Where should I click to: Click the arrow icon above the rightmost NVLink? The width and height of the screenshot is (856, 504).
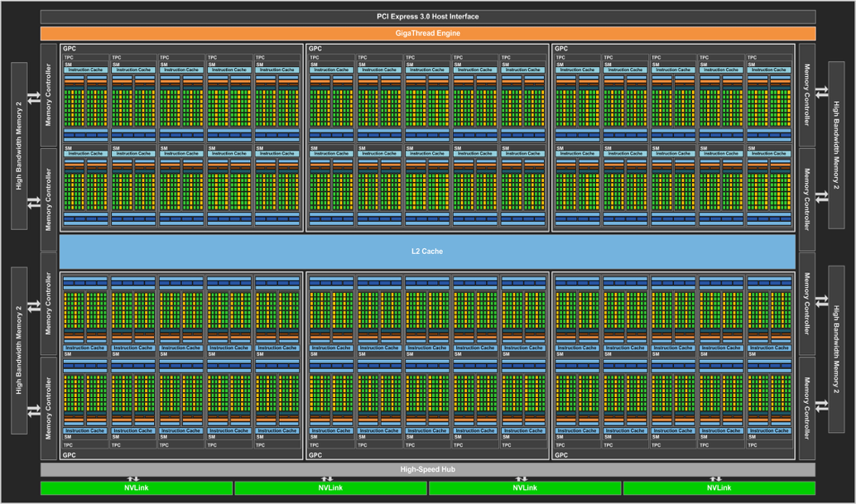pos(716,478)
